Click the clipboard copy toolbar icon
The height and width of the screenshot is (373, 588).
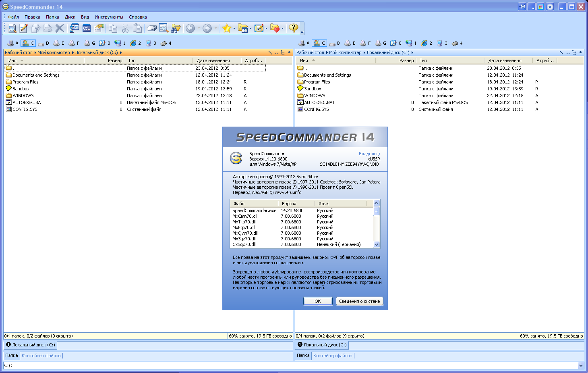point(113,28)
